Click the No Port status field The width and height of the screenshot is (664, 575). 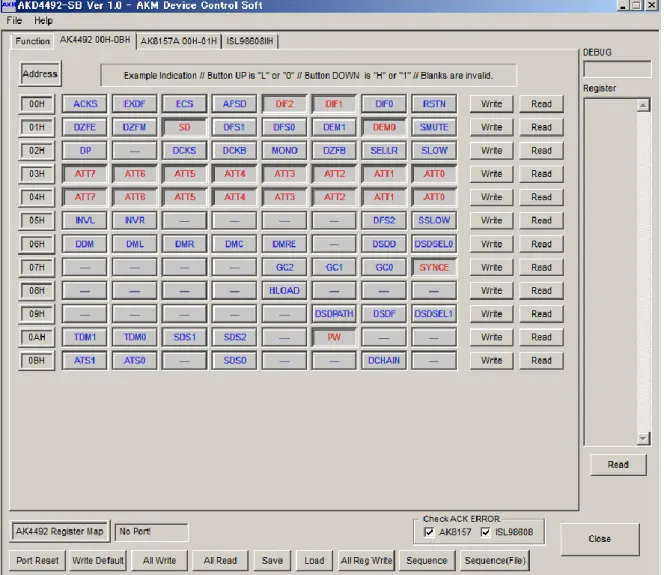(x=151, y=532)
